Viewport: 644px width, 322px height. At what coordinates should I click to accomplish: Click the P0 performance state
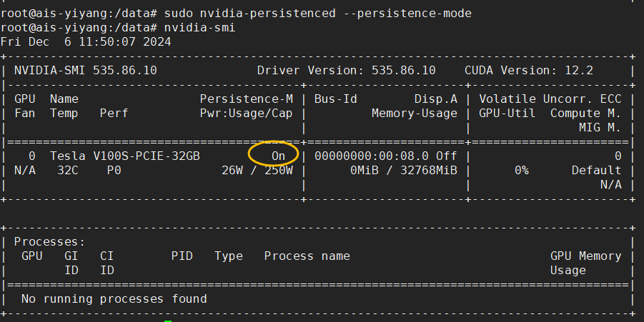[114, 171]
